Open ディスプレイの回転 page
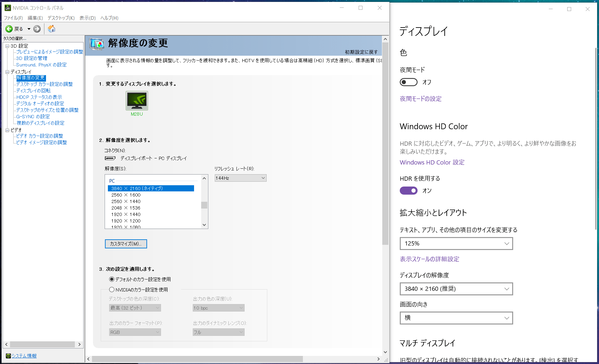Image resolution: width=599 pixels, height=364 pixels. (33, 91)
